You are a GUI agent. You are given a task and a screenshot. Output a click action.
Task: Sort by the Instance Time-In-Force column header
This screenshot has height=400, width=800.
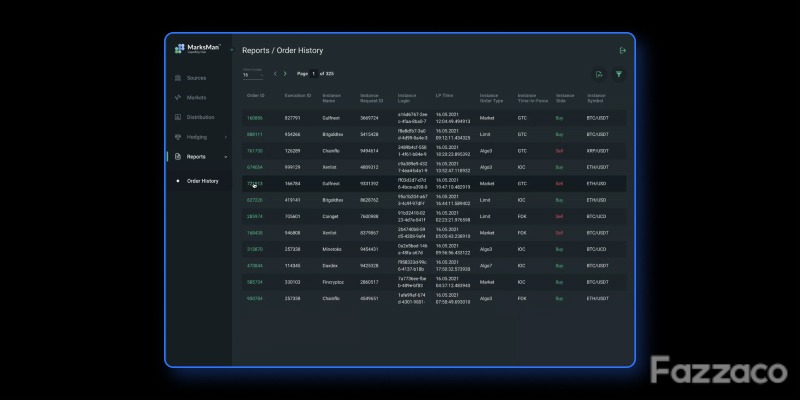tap(533, 98)
